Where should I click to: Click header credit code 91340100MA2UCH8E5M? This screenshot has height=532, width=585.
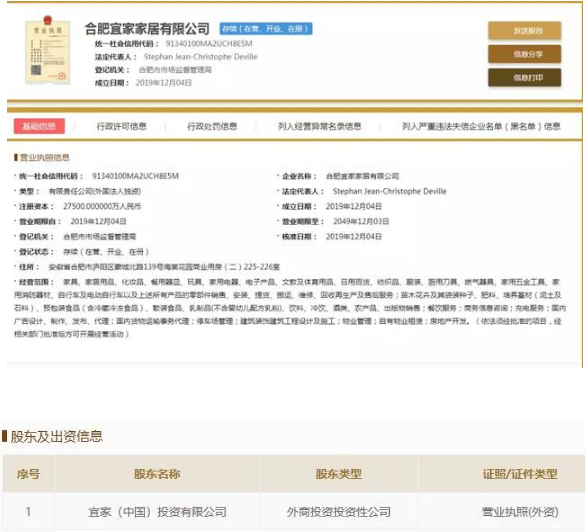point(209,44)
